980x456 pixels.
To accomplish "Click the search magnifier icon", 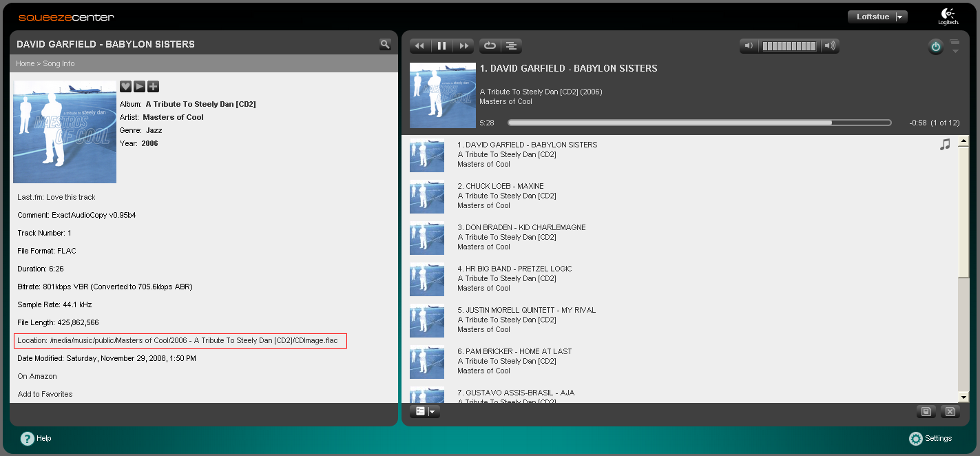I will click(x=385, y=44).
